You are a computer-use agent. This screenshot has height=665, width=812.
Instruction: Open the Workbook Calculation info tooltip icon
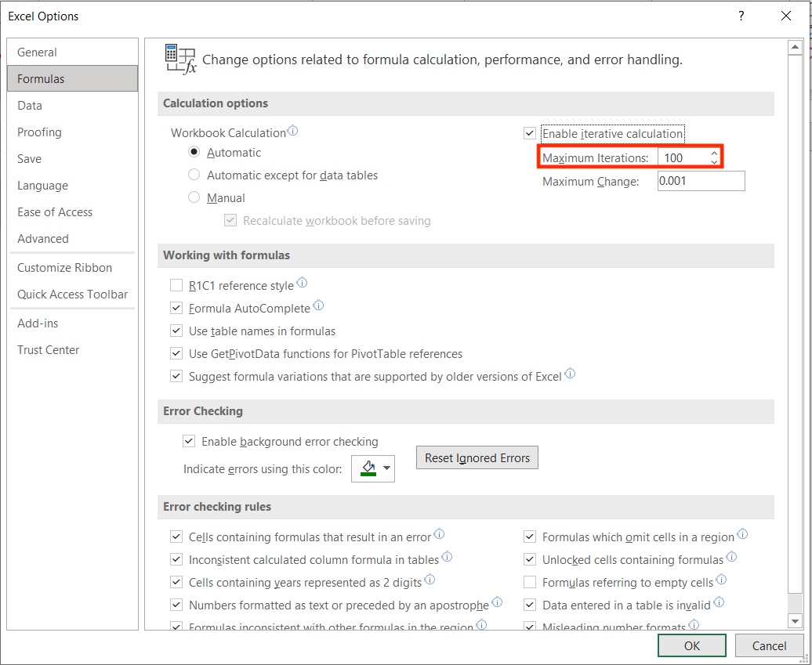click(x=292, y=131)
